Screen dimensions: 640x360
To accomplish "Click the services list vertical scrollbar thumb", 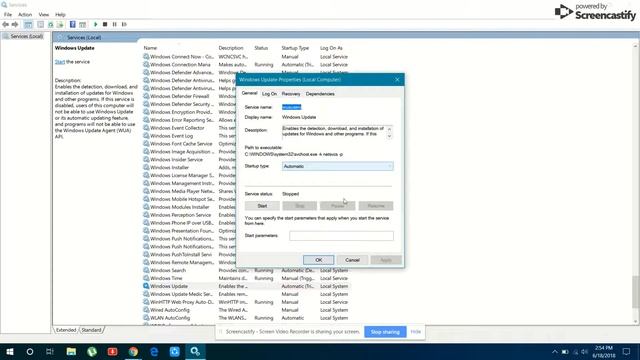I will tap(636, 292).
